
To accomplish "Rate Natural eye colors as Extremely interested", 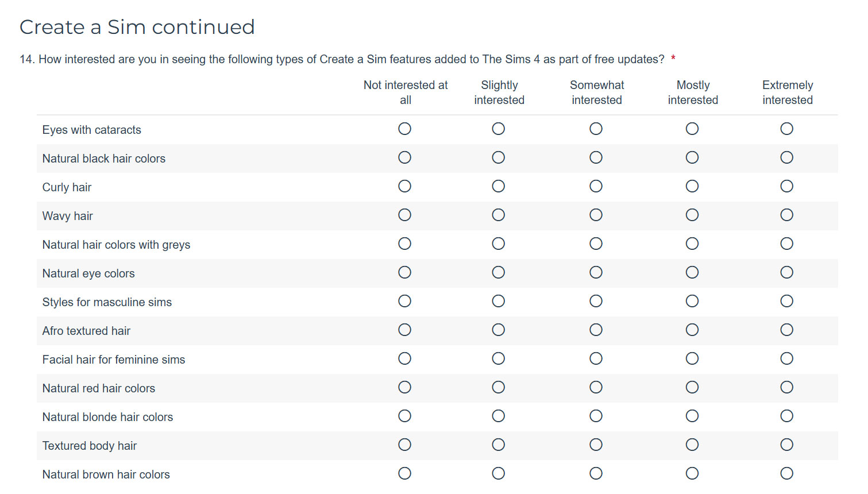I will coord(787,272).
